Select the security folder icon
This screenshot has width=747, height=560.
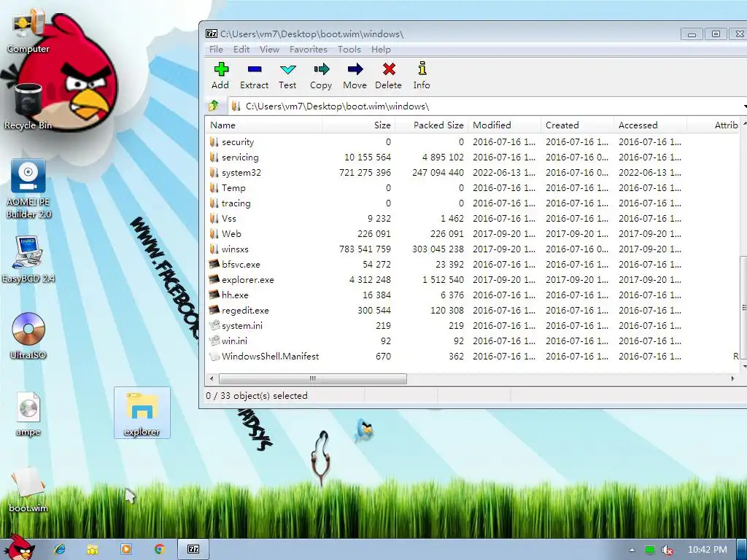pos(214,142)
